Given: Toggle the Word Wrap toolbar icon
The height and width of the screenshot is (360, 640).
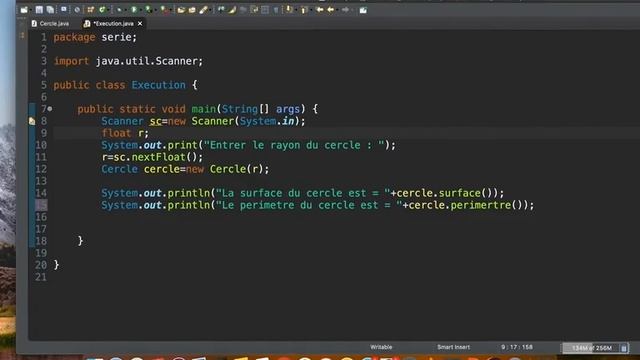Looking at the screenshot, I should click(x=254, y=10).
